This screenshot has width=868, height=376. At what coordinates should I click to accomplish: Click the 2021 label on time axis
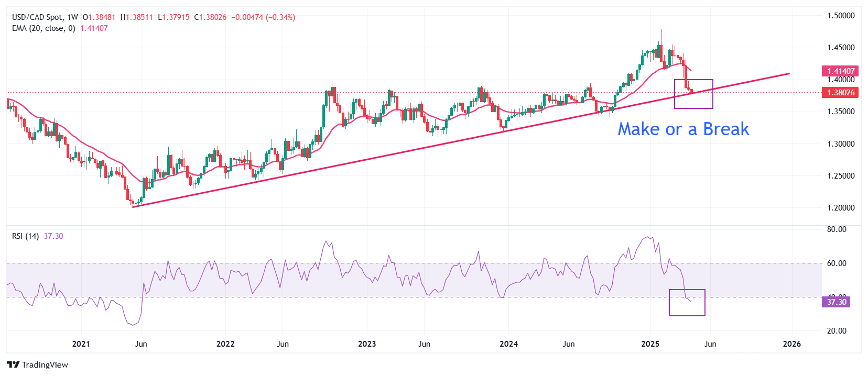coord(81,344)
